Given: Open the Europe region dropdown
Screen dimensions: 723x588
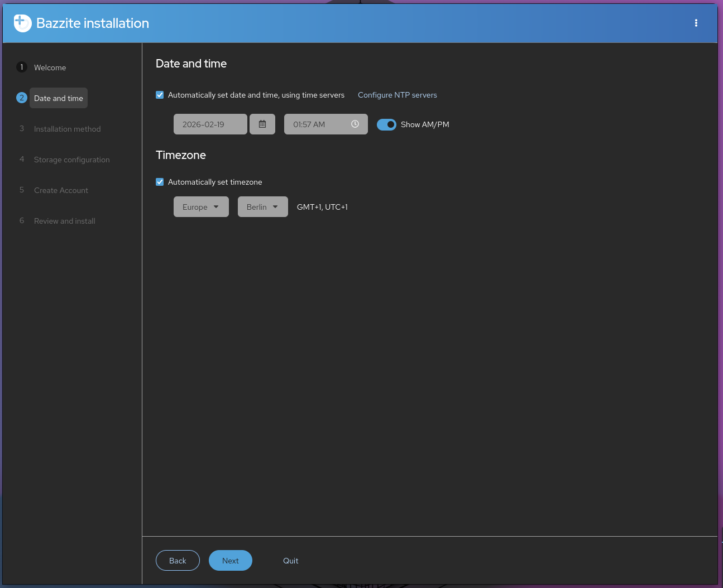Looking at the screenshot, I should 201,206.
